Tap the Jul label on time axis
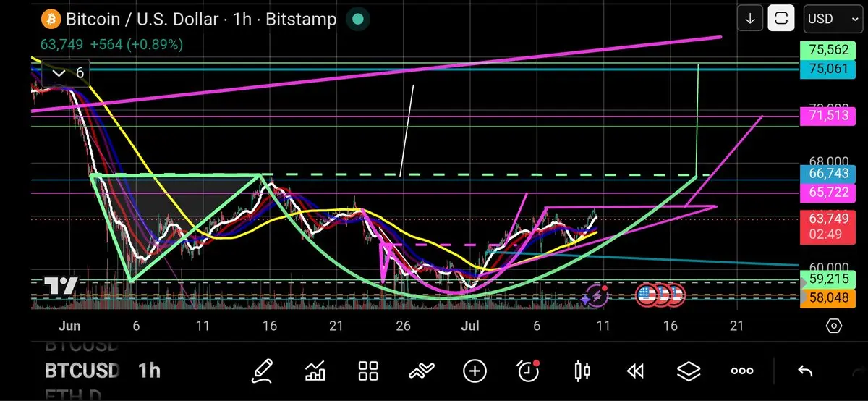 tap(470, 326)
